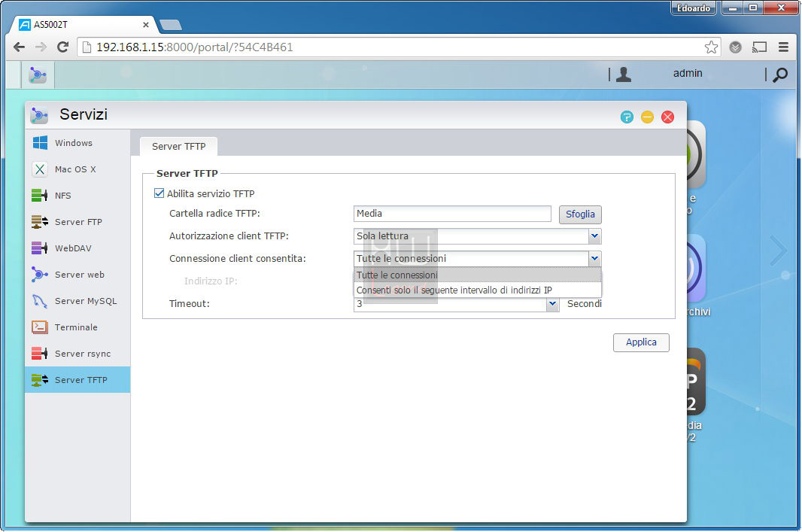Open the Windows service icon in sidebar

[x=40, y=143]
